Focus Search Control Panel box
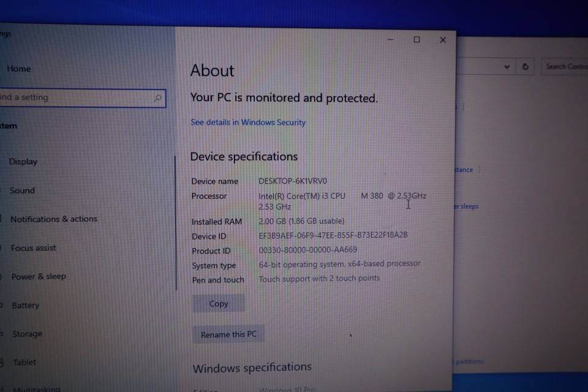Image resolution: width=588 pixels, height=392 pixels. tap(565, 66)
